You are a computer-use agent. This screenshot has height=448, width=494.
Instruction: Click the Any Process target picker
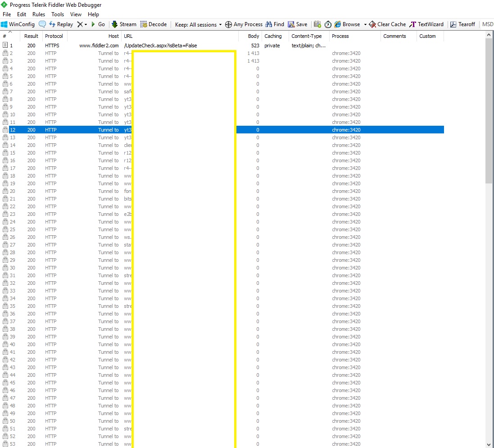click(244, 24)
